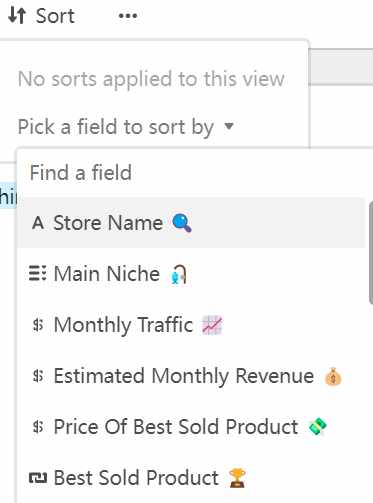
Task: Click the currency icon beside Price Of Best Sold Product
Action: pyautogui.click(x=38, y=427)
